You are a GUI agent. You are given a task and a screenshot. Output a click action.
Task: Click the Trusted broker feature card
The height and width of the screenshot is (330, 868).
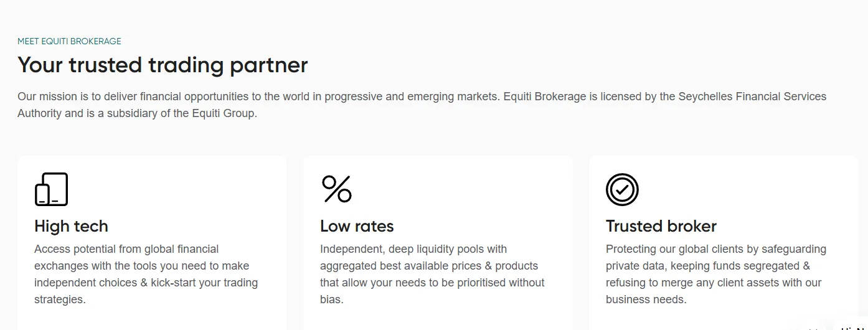tap(724, 243)
